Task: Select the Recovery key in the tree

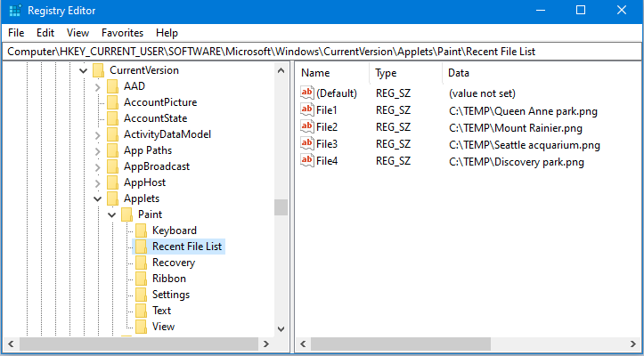Action: point(174,263)
